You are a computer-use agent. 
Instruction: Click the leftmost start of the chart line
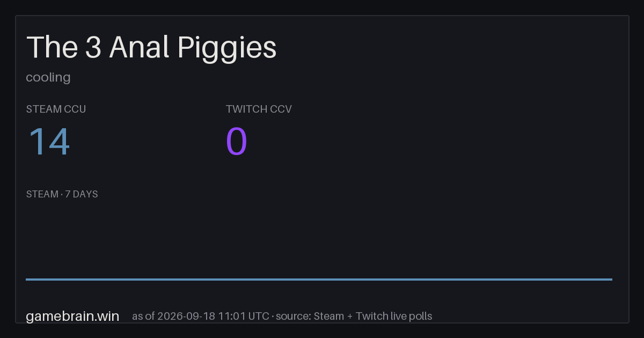coord(26,279)
